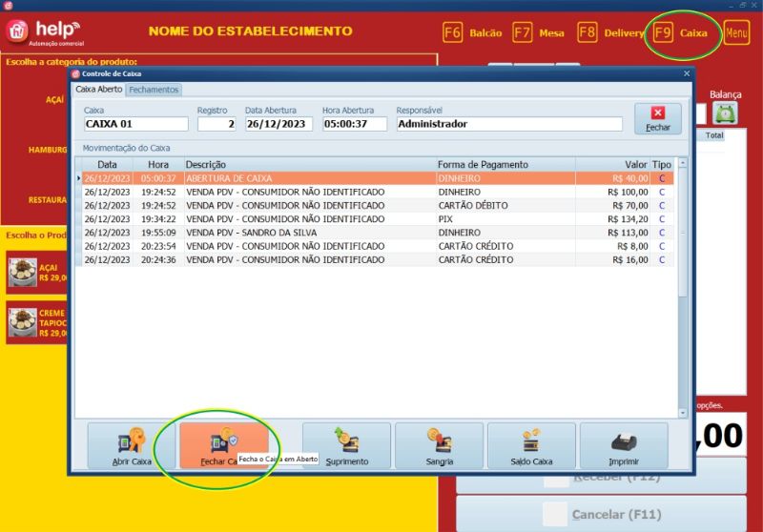
Task: Select the Sangria cash withdrawal button
Action: point(439,446)
